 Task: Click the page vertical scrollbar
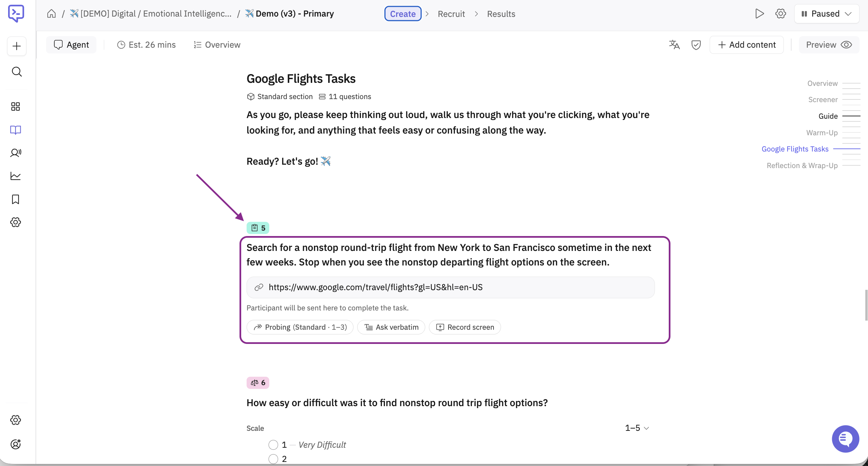(x=866, y=304)
